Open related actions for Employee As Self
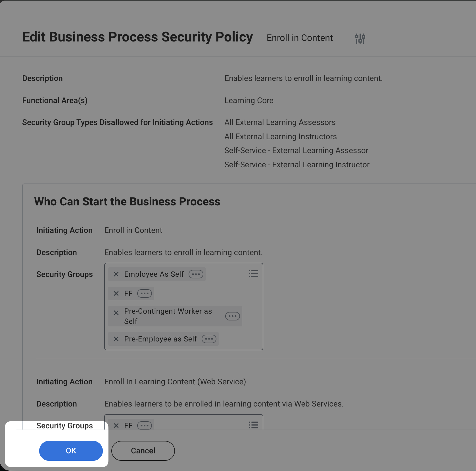The image size is (476, 471). click(196, 274)
